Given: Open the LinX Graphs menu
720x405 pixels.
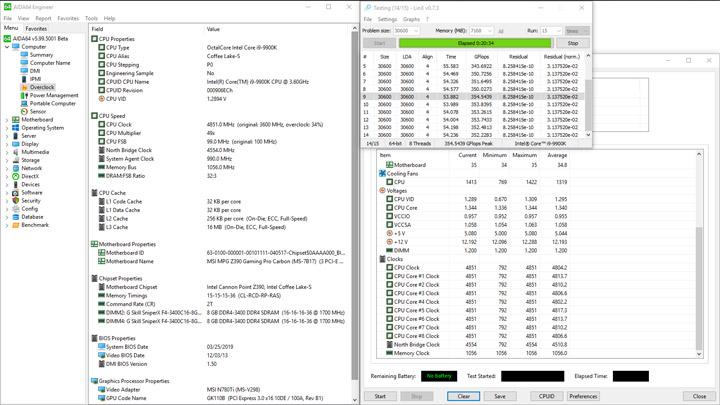Looking at the screenshot, I should pyautogui.click(x=411, y=19).
